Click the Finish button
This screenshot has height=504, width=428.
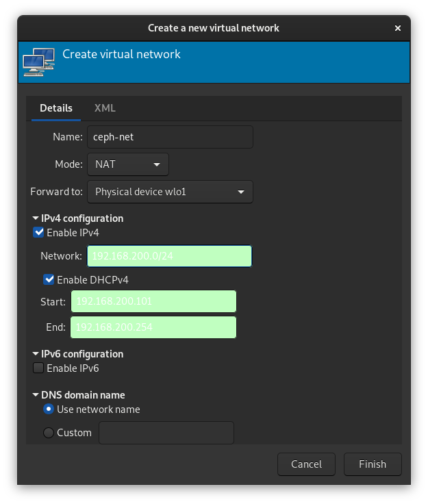[373, 464]
